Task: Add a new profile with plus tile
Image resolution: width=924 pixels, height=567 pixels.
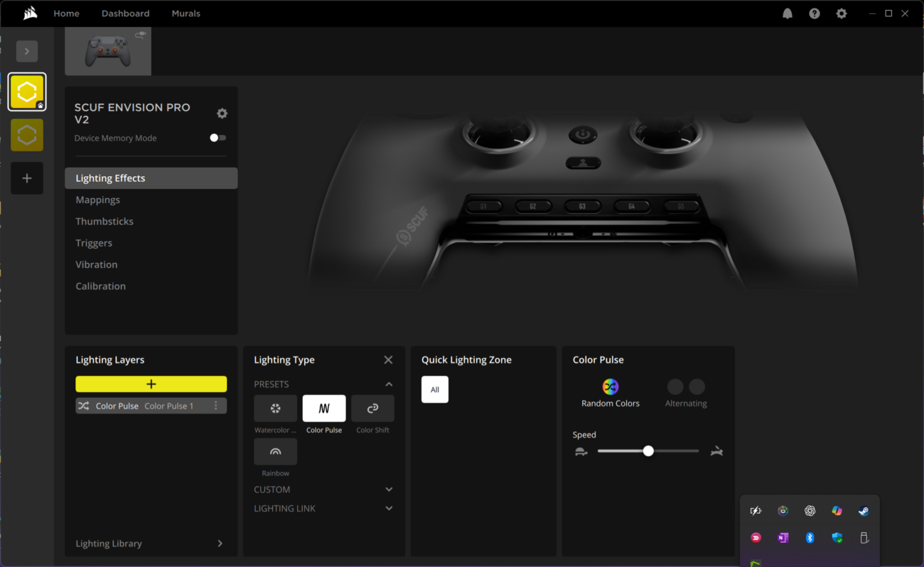Action: 27,178
